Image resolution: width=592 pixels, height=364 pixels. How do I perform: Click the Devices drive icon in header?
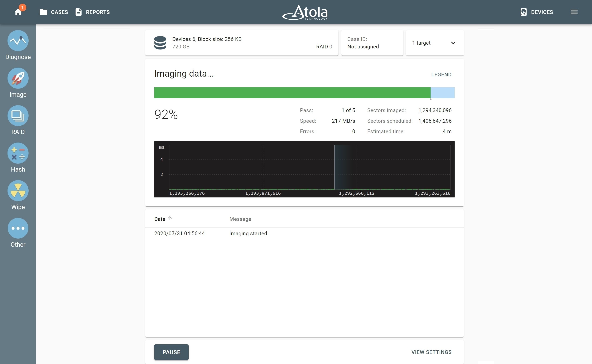523,12
